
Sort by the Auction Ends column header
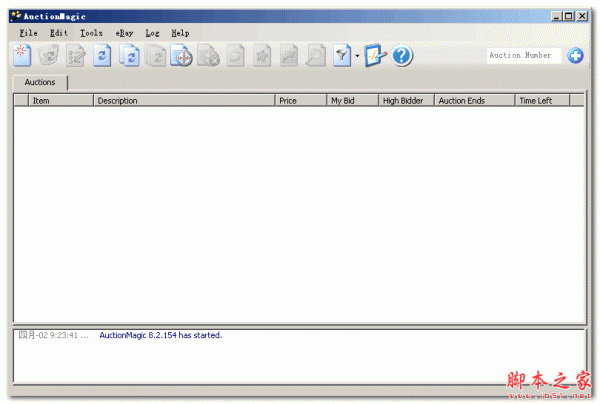[x=474, y=101]
